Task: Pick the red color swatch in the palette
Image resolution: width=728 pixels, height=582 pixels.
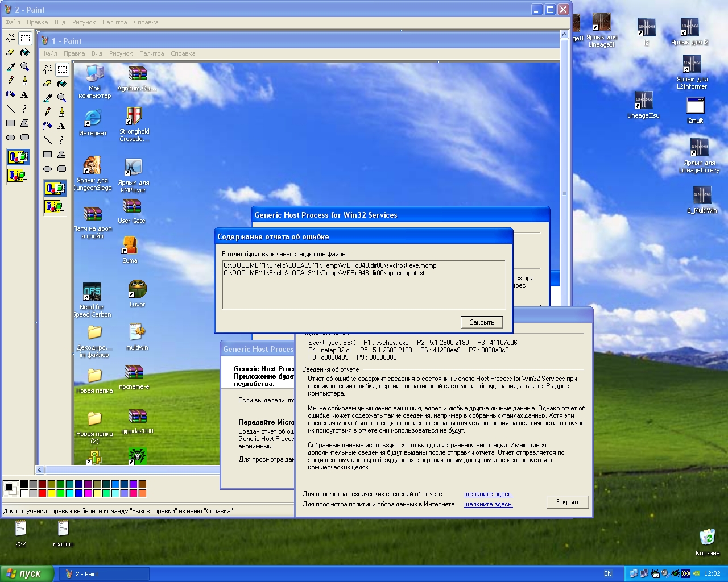Action: point(43,493)
